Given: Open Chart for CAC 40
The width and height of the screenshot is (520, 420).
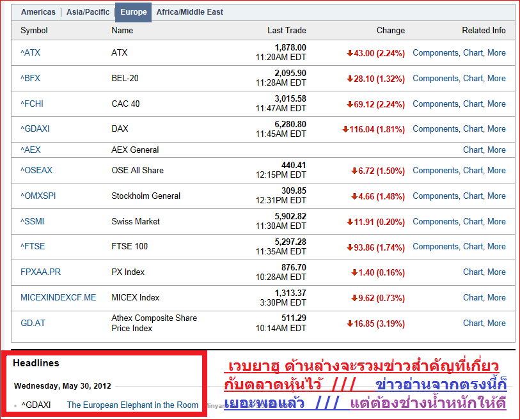Looking at the screenshot, I should [x=473, y=104].
